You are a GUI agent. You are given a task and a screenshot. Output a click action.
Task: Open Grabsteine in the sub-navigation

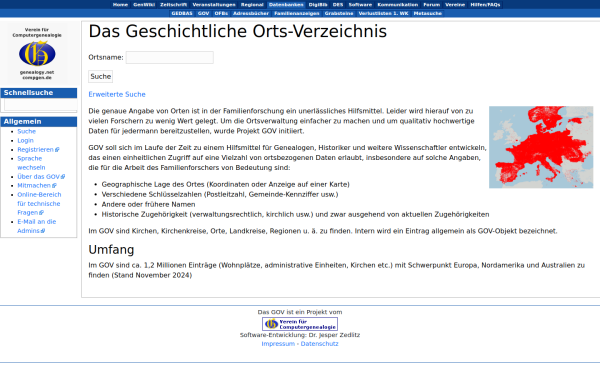[x=339, y=13]
